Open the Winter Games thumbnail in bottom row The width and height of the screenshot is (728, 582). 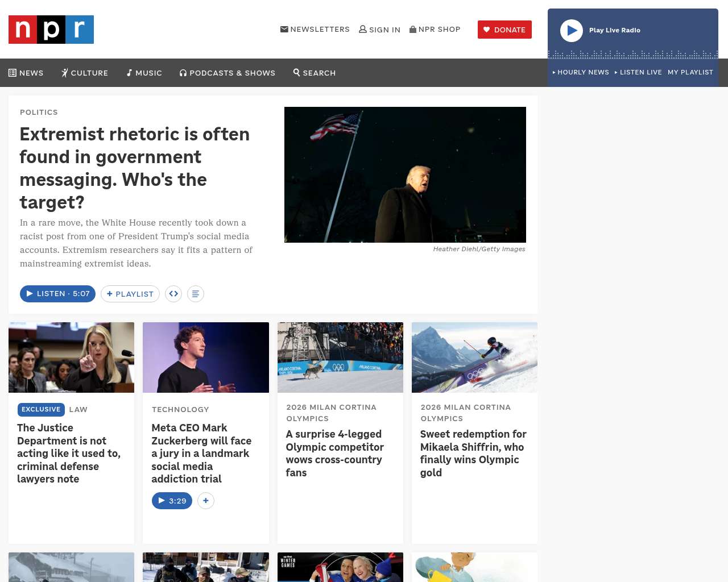pyautogui.click(x=340, y=567)
